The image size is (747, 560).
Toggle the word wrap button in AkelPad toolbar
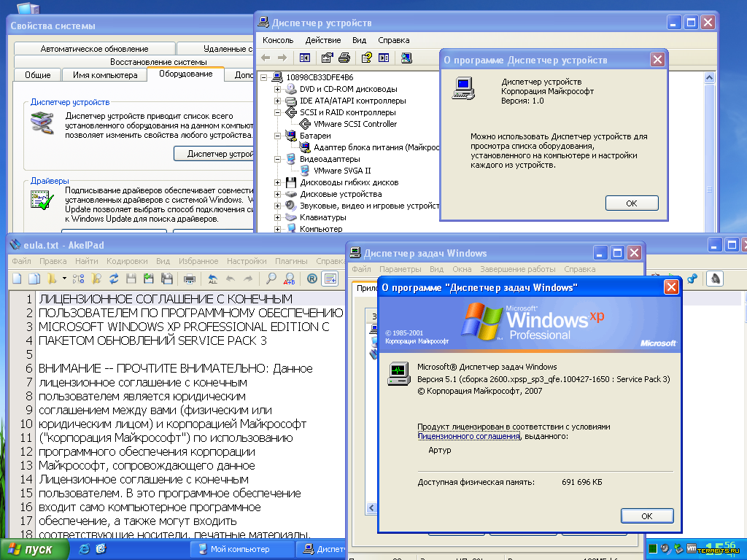[x=330, y=278]
